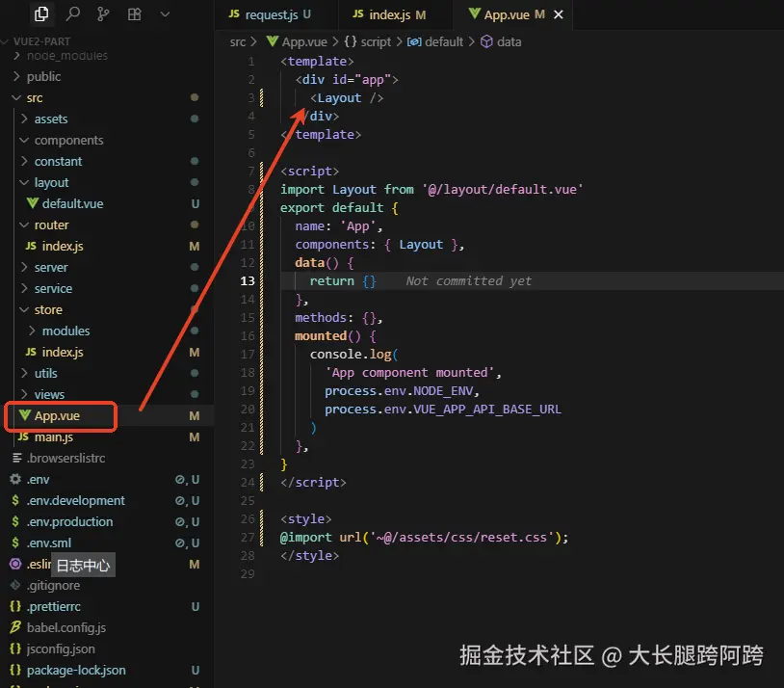Click the Babel icon beside babel.config.js
The height and width of the screenshot is (688, 784).
15,627
